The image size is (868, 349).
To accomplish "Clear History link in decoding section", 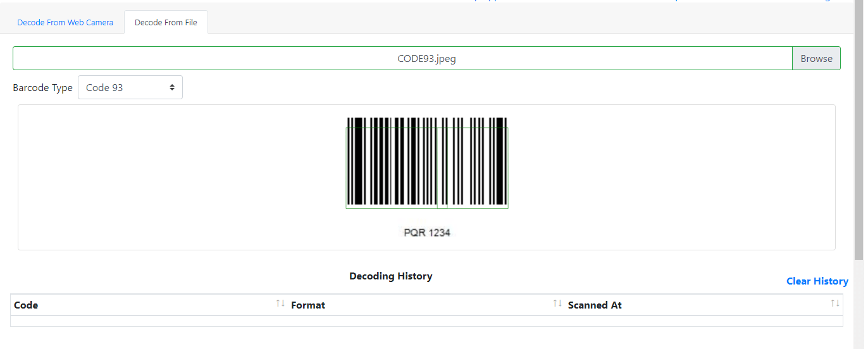I will (x=817, y=281).
